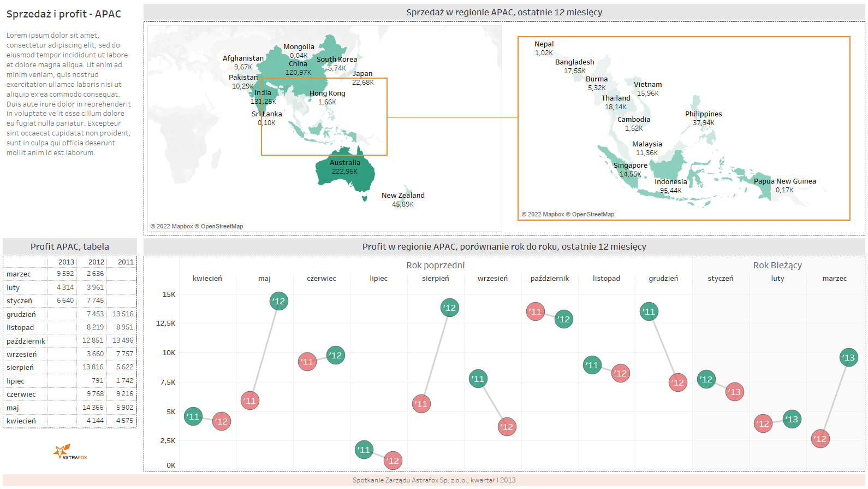Click the Rok Bieżący chart header
This screenshot has width=868, height=489.
[777, 265]
